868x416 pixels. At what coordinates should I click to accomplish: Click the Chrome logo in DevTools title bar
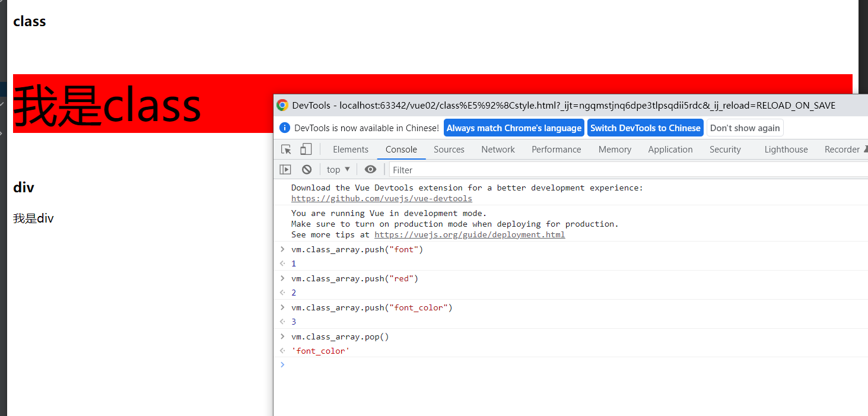pos(282,106)
